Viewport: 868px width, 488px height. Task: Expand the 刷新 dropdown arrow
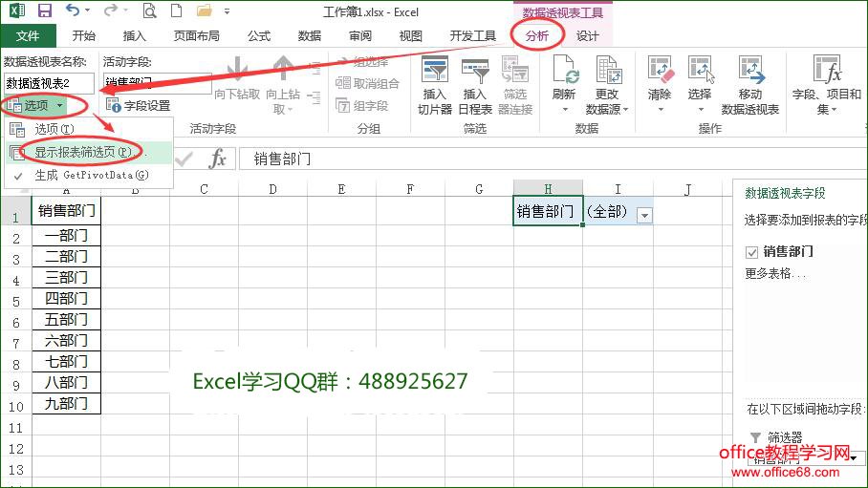pos(565,110)
